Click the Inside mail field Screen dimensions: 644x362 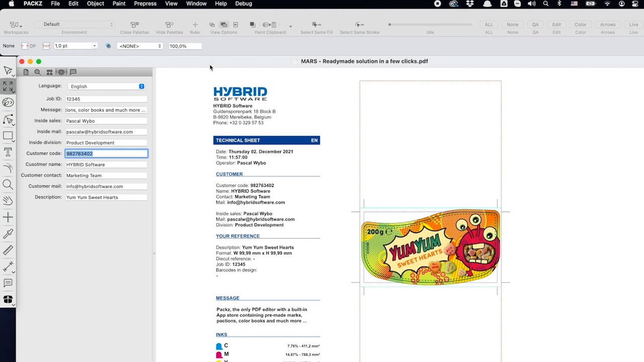click(x=106, y=132)
